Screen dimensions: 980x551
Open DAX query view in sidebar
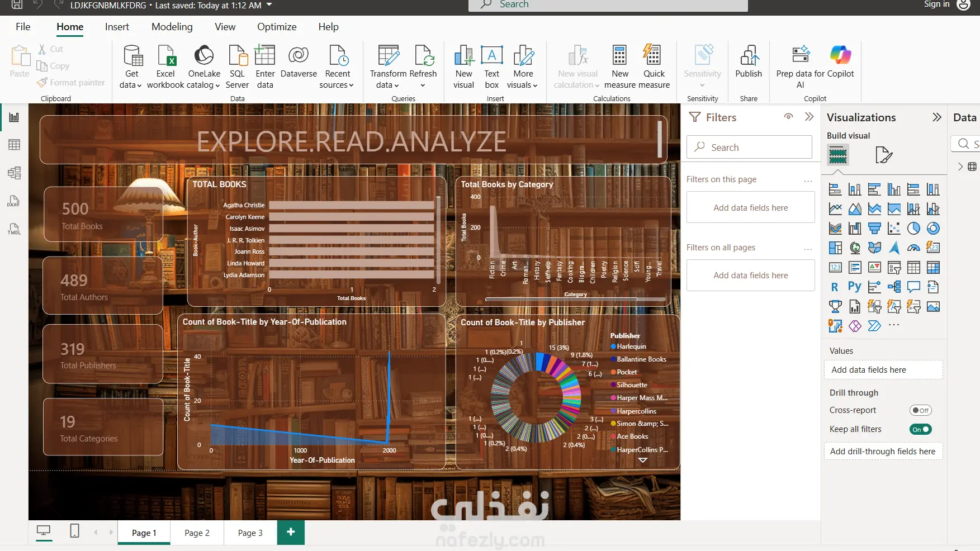coord(14,201)
